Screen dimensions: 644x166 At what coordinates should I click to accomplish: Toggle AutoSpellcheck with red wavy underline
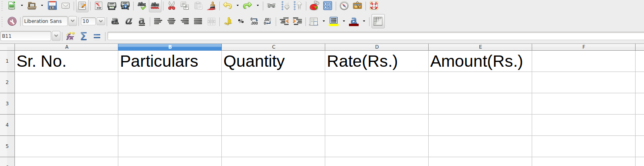(x=155, y=6)
